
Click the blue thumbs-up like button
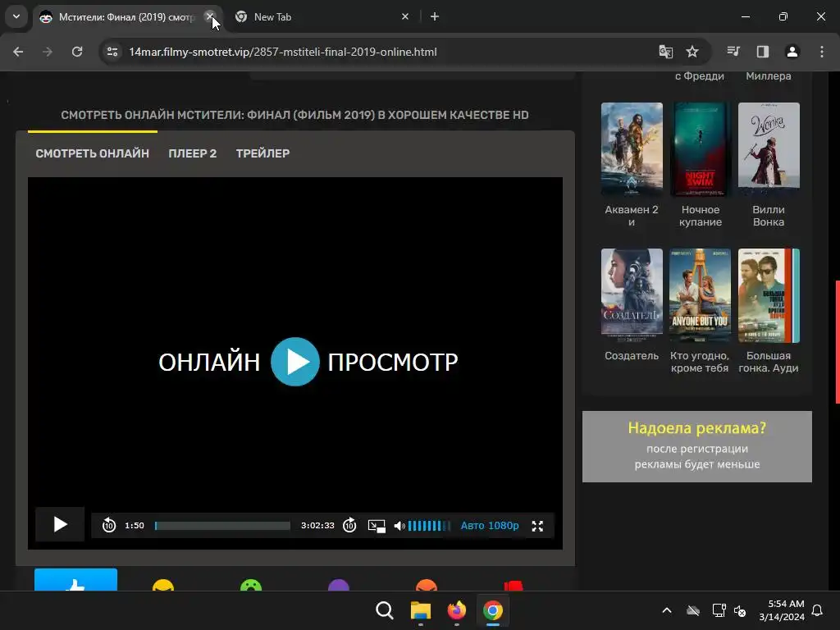coord(75,580)
